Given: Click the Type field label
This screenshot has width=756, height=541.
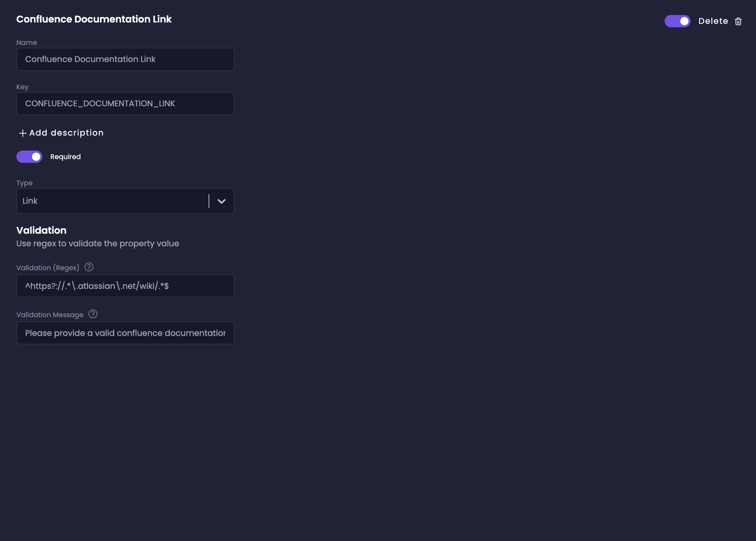Looking at the screenshot, I should [25, 183].
